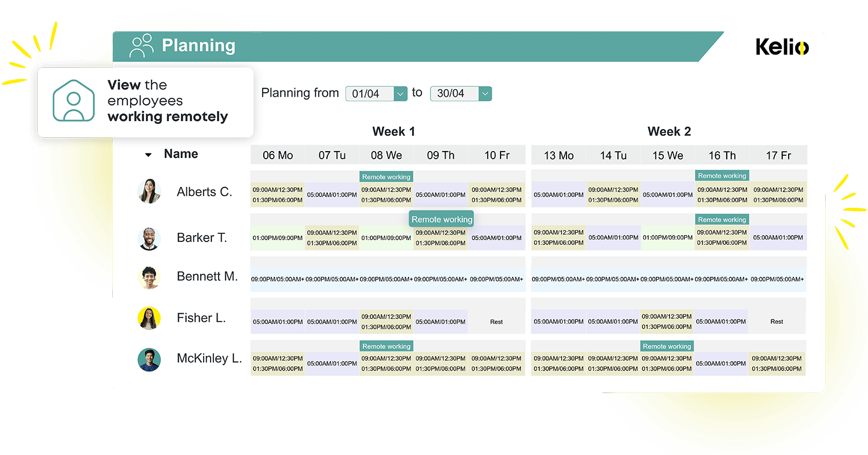This screenshot has width=868, height=455.
Task: Open Bennett M. profile photo
Action: (x=149, y=277)
